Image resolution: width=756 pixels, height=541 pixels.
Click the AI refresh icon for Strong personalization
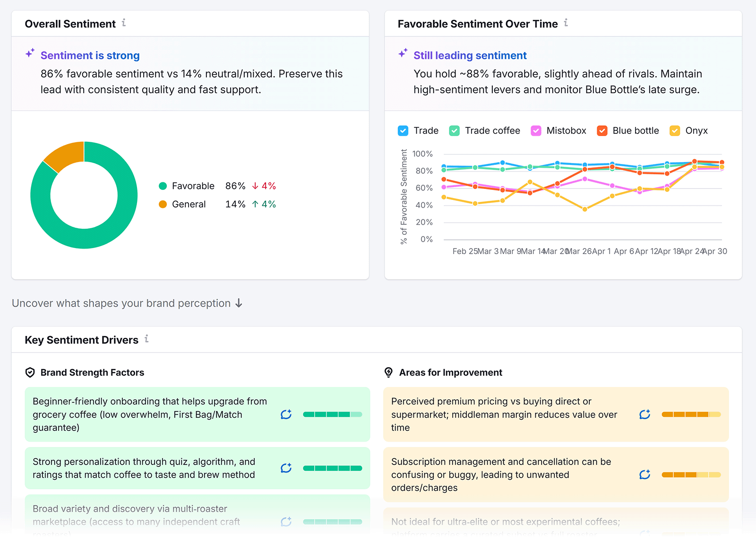point(286,468)
